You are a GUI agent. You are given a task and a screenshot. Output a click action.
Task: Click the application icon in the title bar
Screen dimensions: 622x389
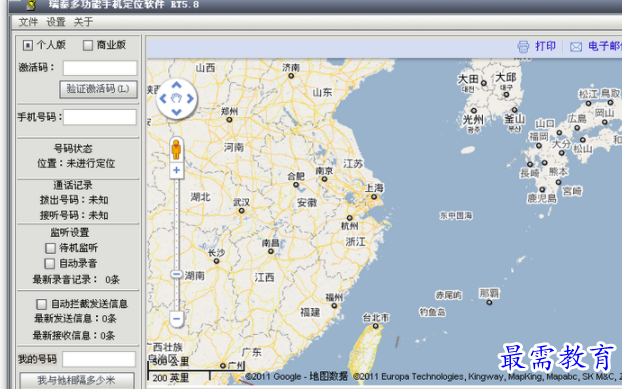coord(32,5)
